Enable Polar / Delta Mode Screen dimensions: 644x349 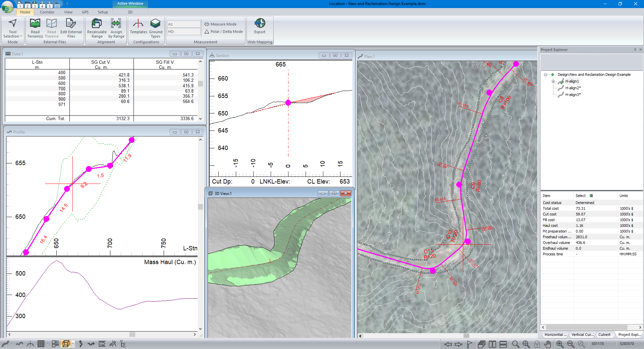coord(223,31)
